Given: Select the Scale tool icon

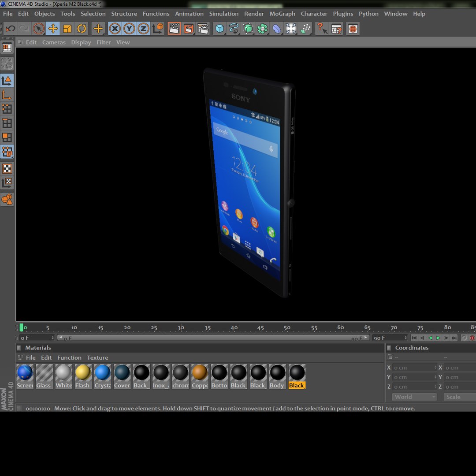Looking at the screenshot, I should [x=67, y=29].
